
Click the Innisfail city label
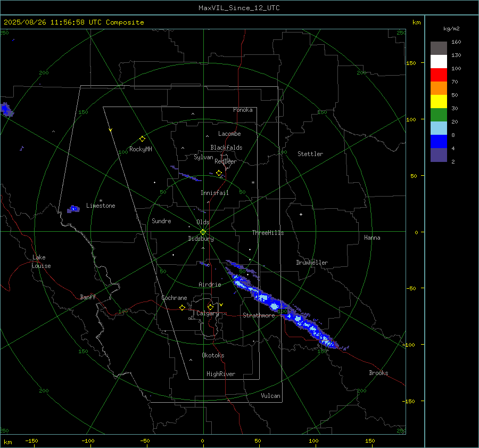214,193
